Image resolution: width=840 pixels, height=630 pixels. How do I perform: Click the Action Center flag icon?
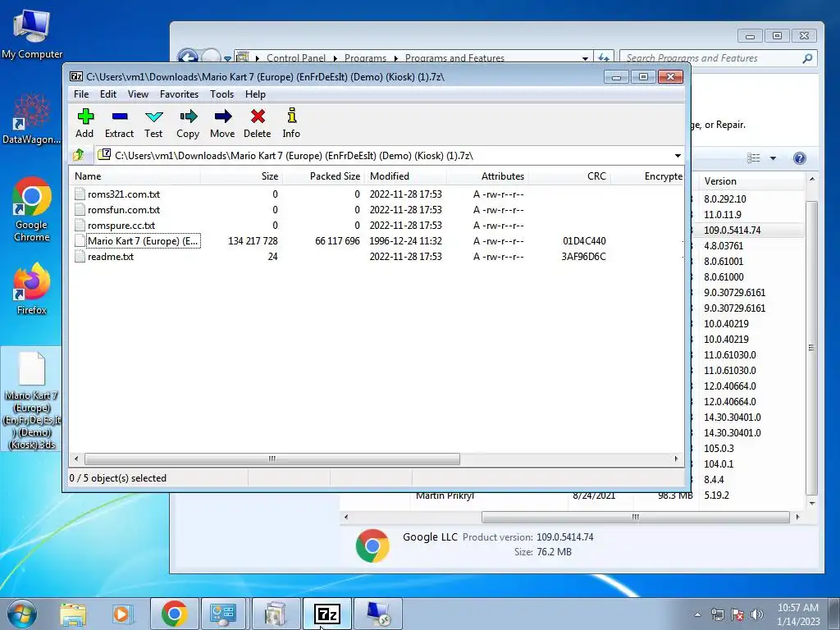click(x=737, y=614)
